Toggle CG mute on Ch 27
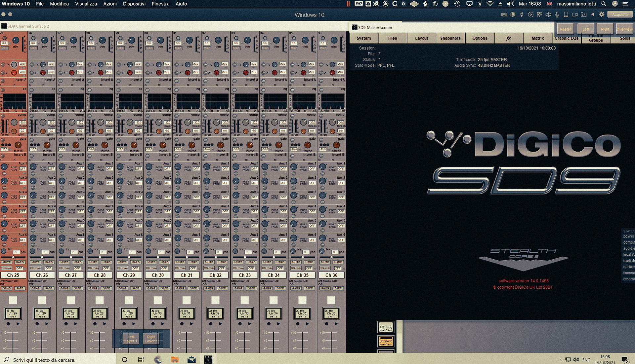 coord(64,268)
